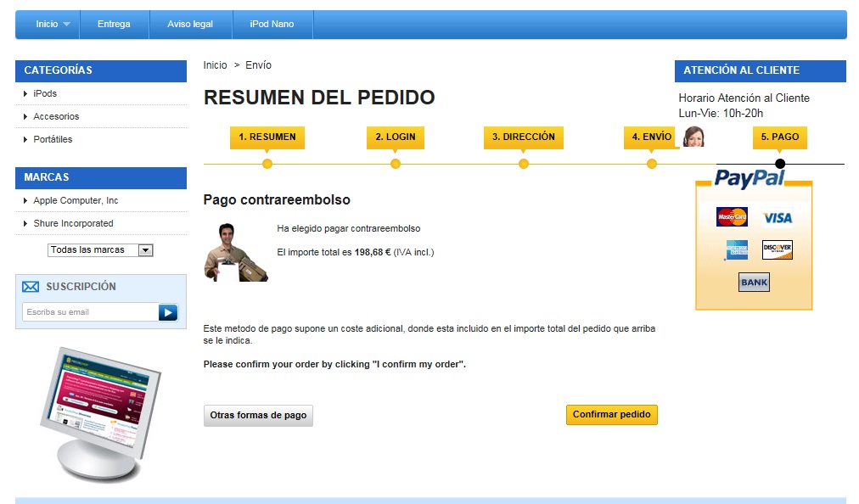
Task: Click the delivery man image
Action: point(236,253)
